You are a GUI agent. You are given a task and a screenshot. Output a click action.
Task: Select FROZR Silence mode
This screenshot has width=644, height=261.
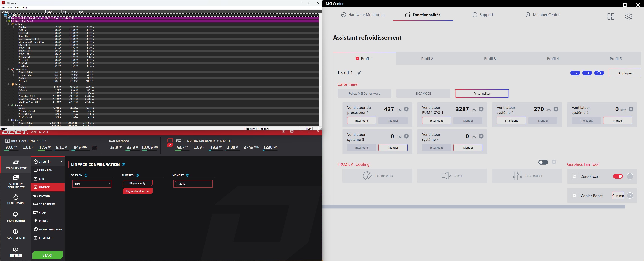click(x=452, y=176)
